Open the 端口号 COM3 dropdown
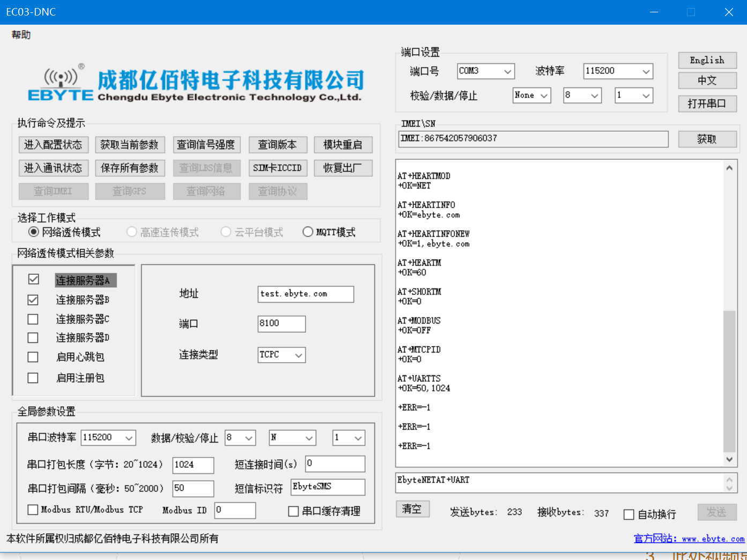The height and width of the screenshot is (560, 747). coord(486,71)
